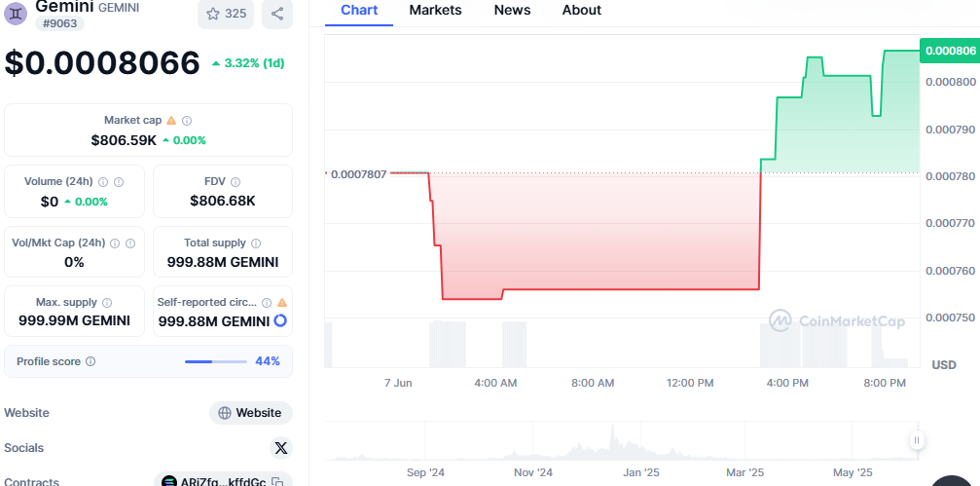The height and width of the screenshot is (486, 980).
Task: Click circulating supply ring indicator icon
Action: [280, 320]
